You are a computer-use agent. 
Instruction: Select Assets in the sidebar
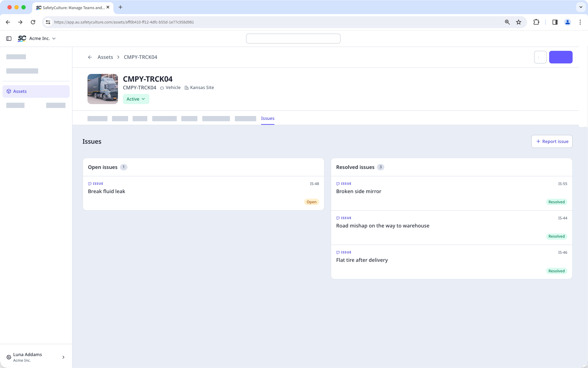pos(36,91)
